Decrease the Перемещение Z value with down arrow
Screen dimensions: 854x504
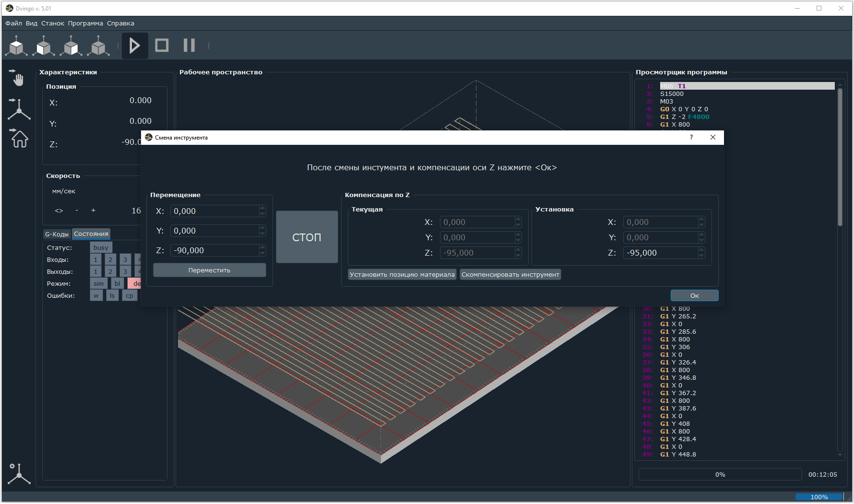pos(262,253)
